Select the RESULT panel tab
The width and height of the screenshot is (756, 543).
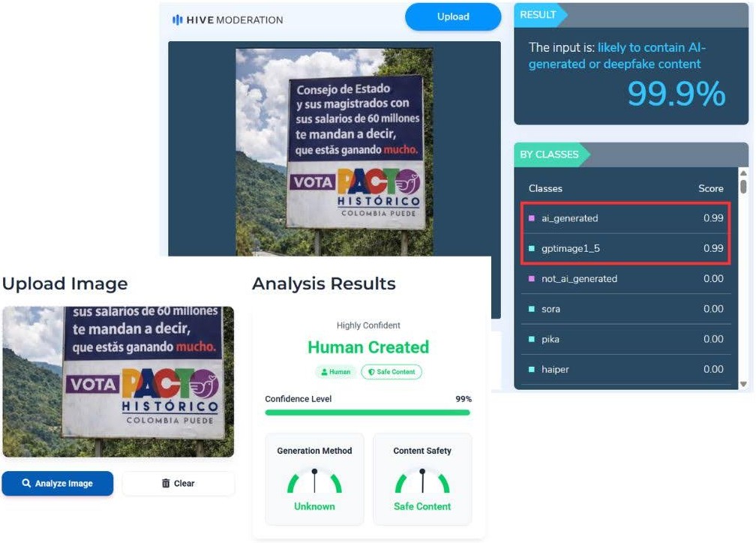538,14
